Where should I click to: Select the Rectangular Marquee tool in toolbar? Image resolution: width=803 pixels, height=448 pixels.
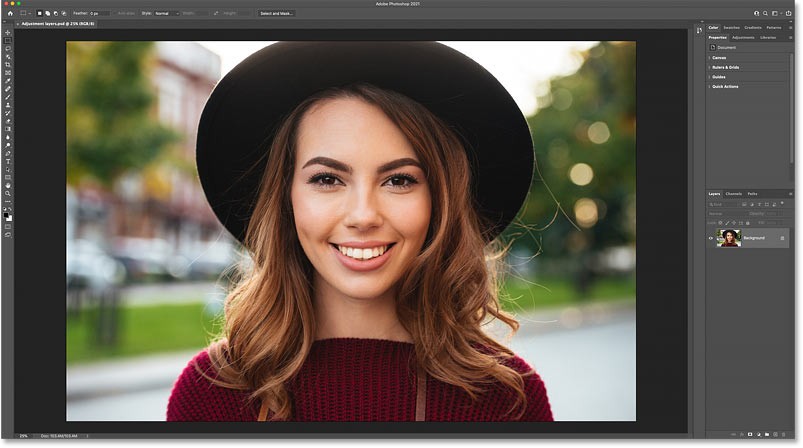coord(8,40)
